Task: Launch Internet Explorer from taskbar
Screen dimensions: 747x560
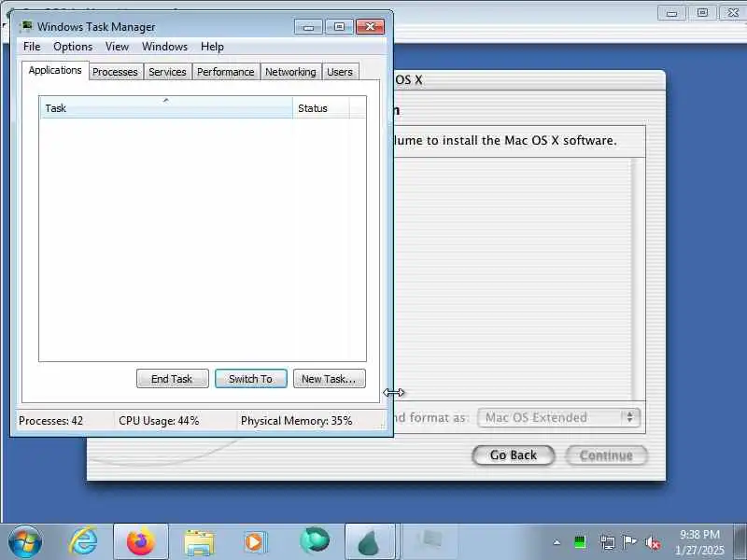Action: coord(83,542)
